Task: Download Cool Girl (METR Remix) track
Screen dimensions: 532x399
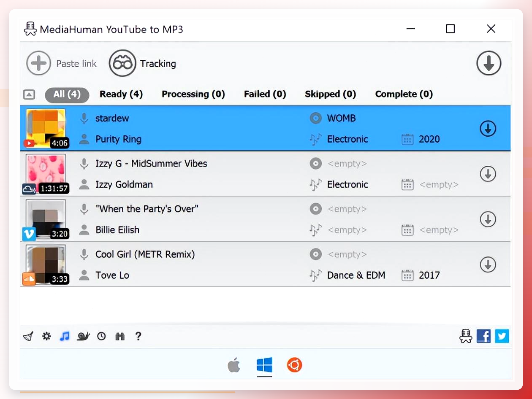Action: (488, 265)
